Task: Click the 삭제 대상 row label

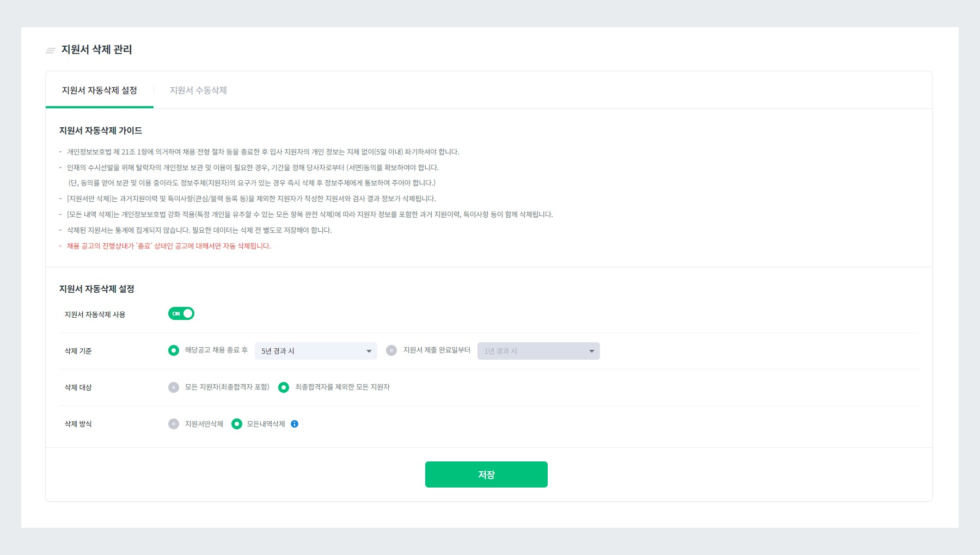Action: point(78,387)
